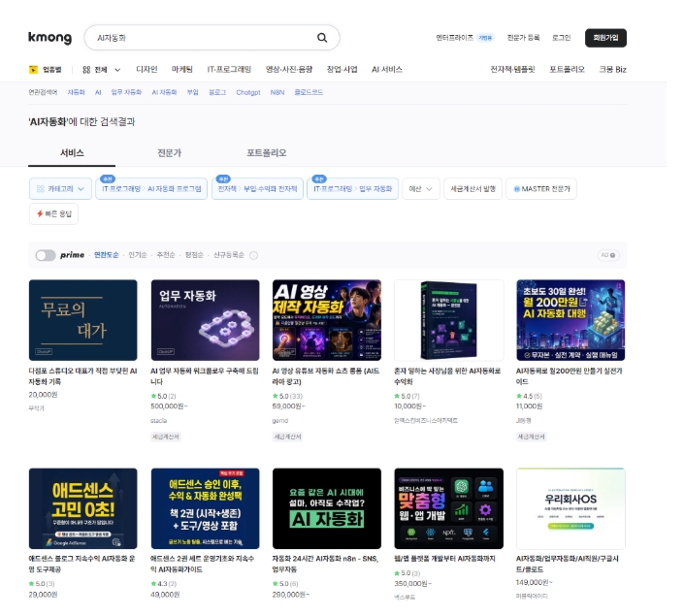This screenshot has width=684, height=616.
Task: Toggle the prime switch on
Action: (46, 255)
